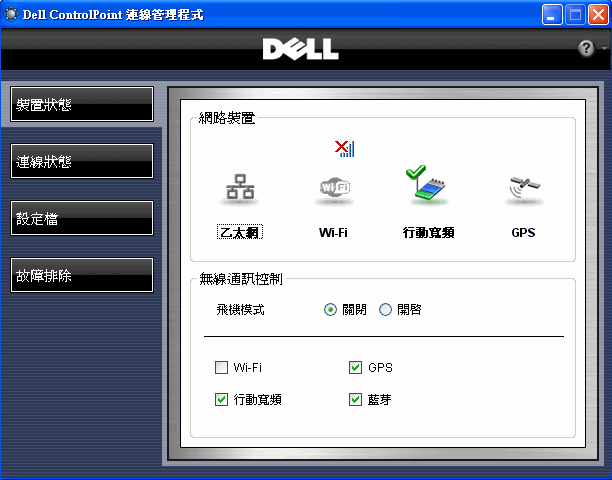The image size is (612, 480).
Task: Expand the dropdown arrow next to help
Action: [604, 48]
